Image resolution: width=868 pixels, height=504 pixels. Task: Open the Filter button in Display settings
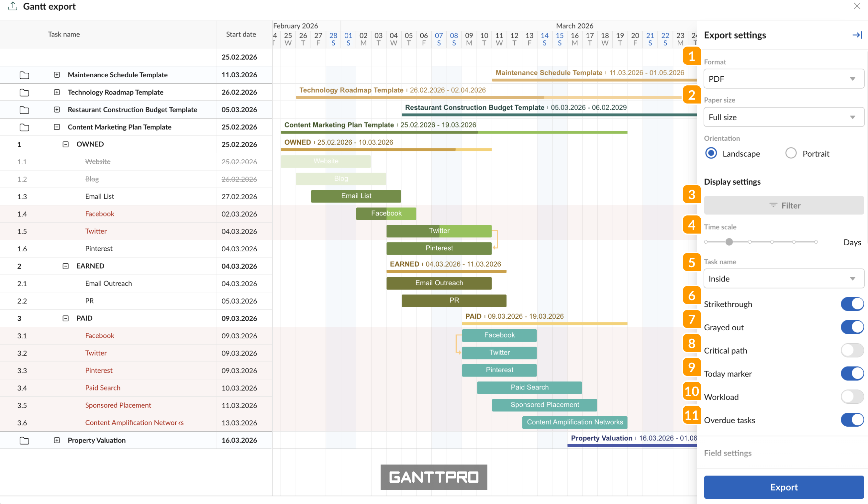click(x=783, y=205)
